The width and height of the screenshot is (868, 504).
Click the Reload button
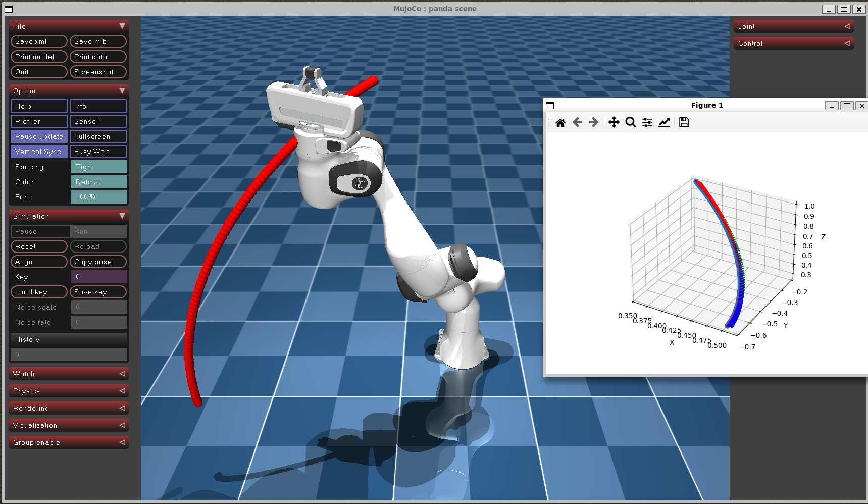(98, 246)
